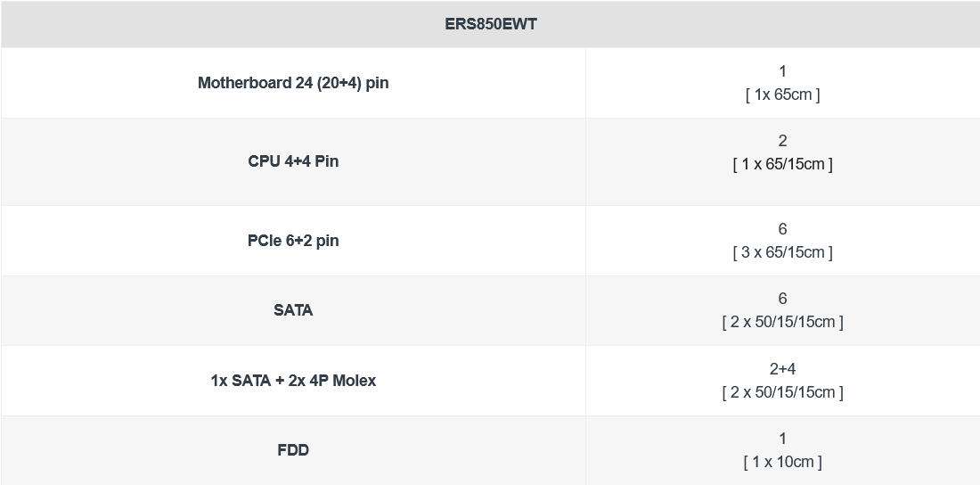Click the CPU connector count value 2
The height and width of the screenshot is (485, 980).
pyautogui.click(x=782, y=141)
